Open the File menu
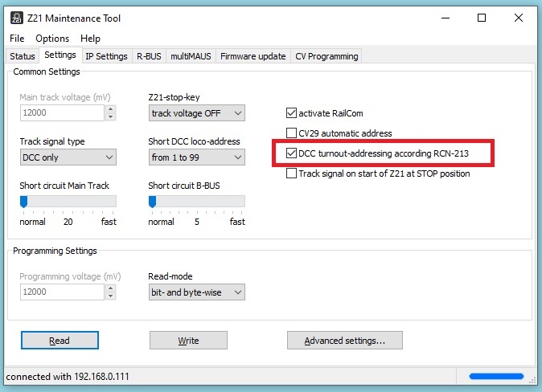 pyautogui.click(x=17, y=39)
